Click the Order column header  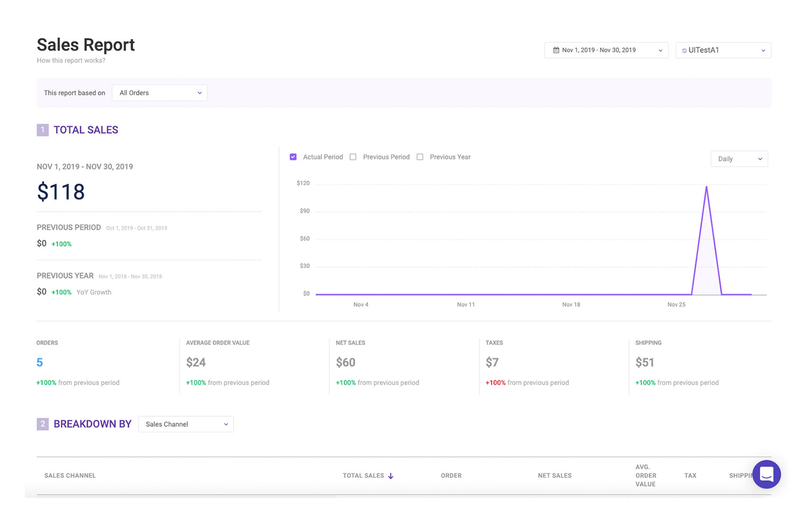[x=451, y=476]
